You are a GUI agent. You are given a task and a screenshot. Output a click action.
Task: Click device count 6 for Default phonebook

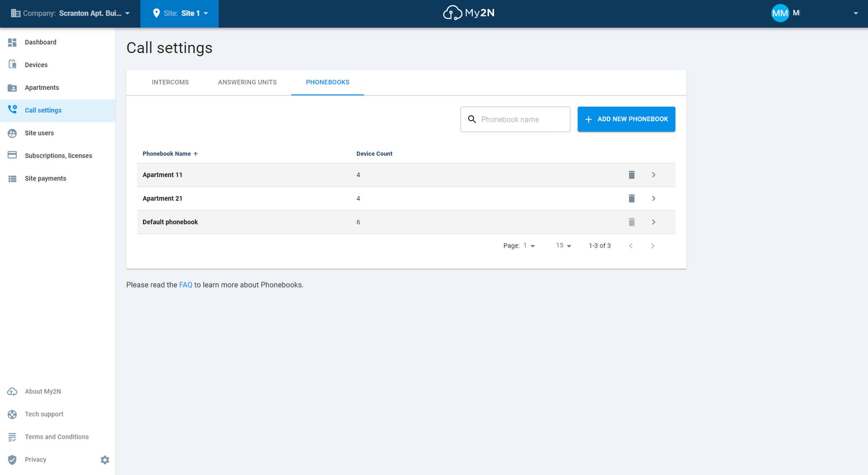pyautogui.click(x=358, y=222)
